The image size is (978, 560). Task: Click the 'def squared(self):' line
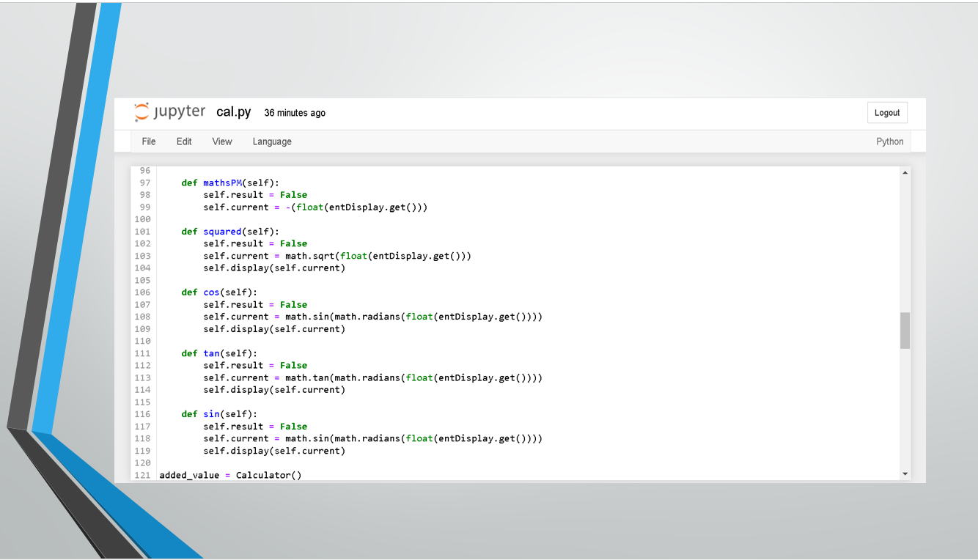click(230, 232)
